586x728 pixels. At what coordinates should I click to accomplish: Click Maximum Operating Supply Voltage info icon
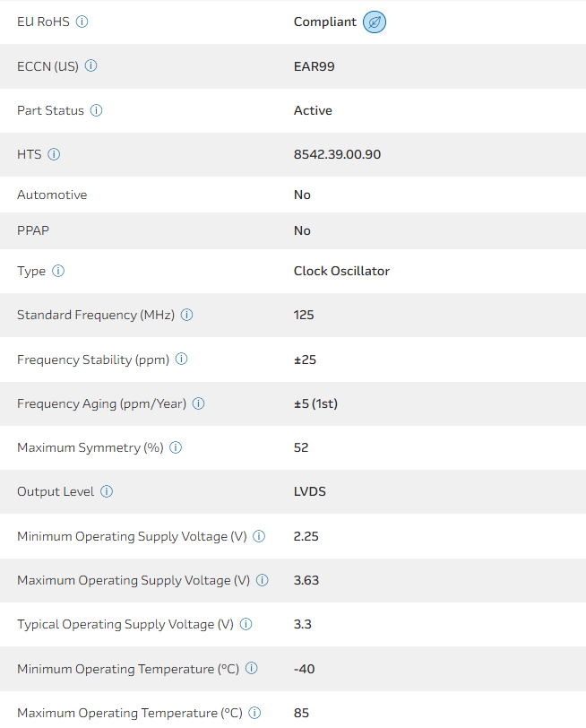point(263,580)
